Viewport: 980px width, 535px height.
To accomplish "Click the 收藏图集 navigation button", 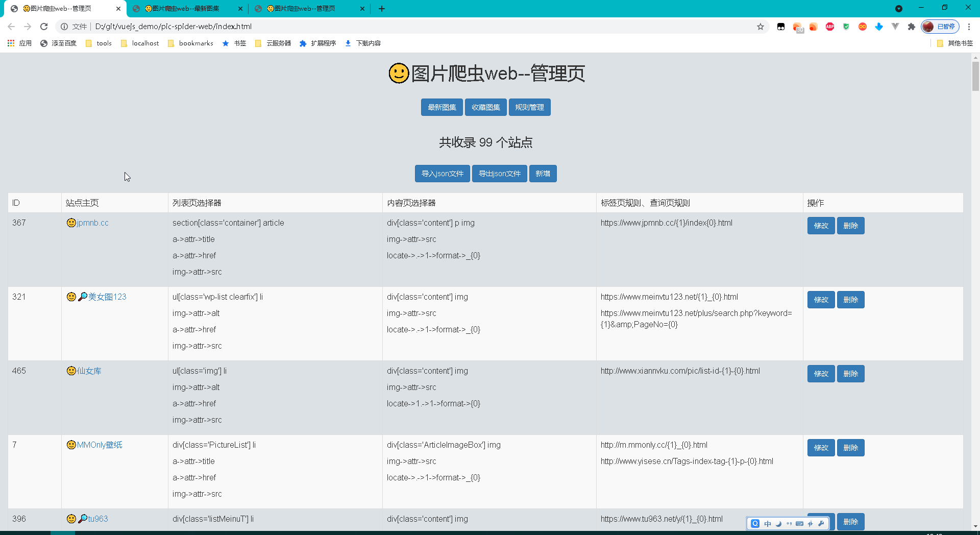I will tap(486, 107).
